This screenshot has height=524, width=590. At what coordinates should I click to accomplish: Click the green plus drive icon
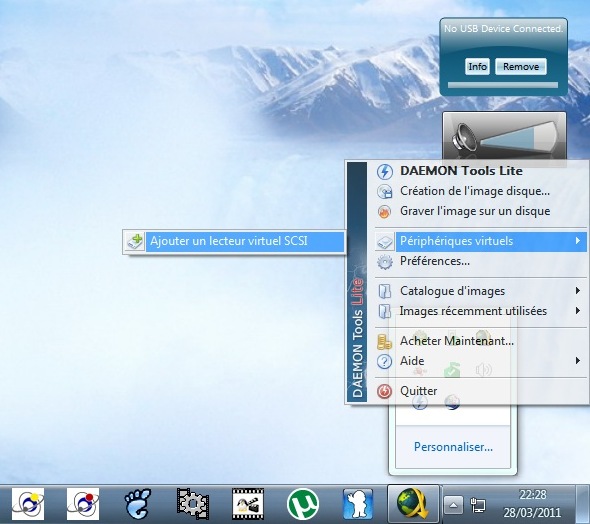coord(135,241)
